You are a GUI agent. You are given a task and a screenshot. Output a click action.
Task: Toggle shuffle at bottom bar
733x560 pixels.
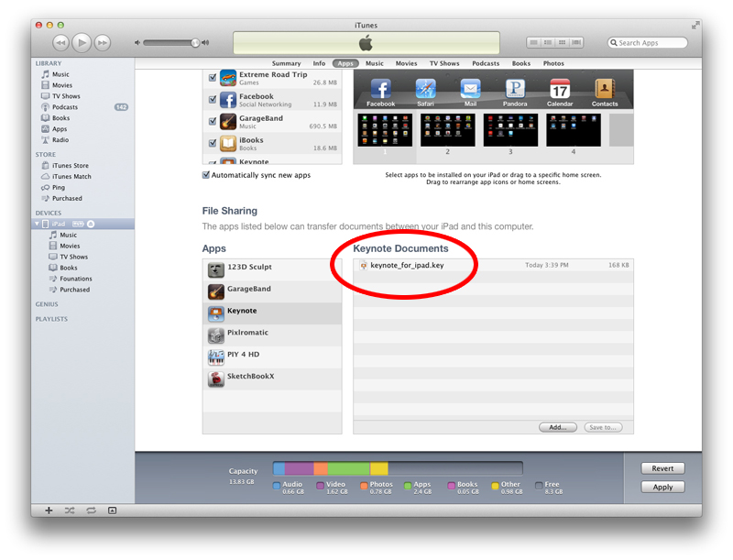tap(70, 511)
